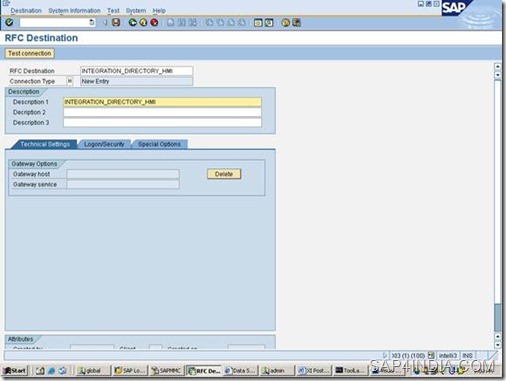Click the Decription 2 field
The width and height of the screenshot is (506, 381).
point(162,112)
